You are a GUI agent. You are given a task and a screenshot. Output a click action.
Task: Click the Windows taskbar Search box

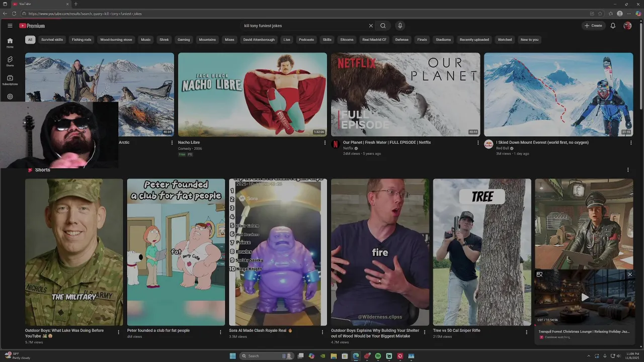pos(266,356)
